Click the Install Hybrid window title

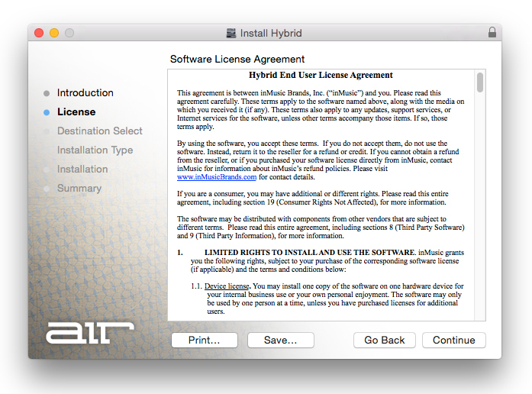coord(271,34)
